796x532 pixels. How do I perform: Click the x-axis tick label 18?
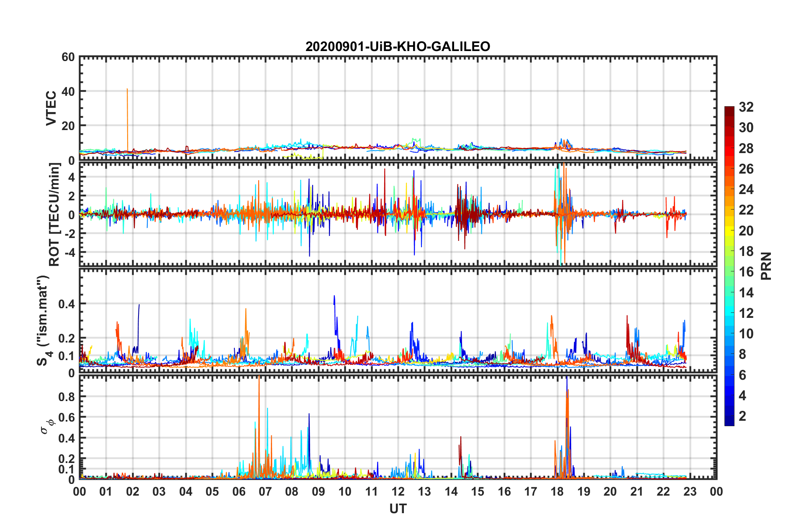click(557, 491)
